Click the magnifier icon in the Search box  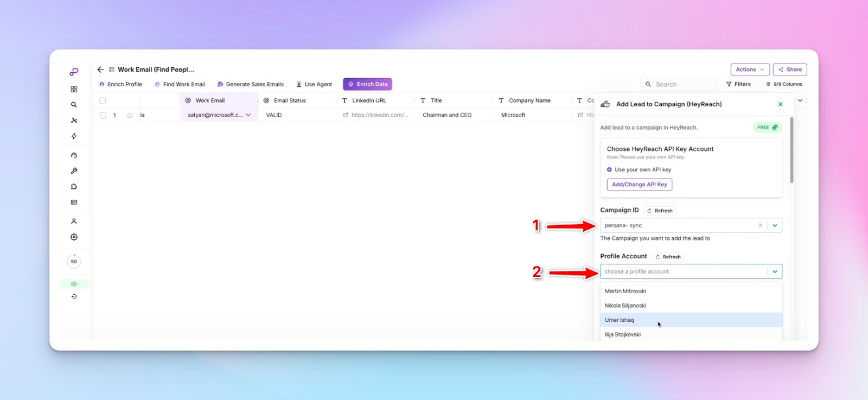(648, 85)
